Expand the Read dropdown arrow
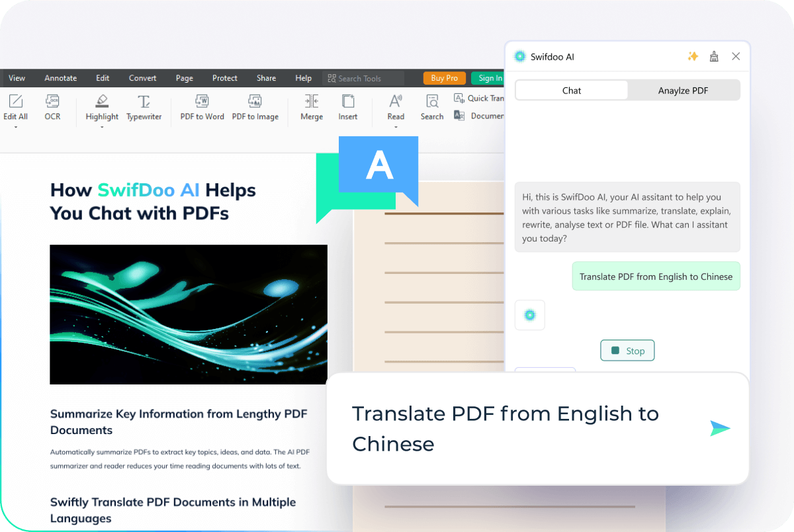The height and width of the screenshot is (532, 794). tap(396, 126)
